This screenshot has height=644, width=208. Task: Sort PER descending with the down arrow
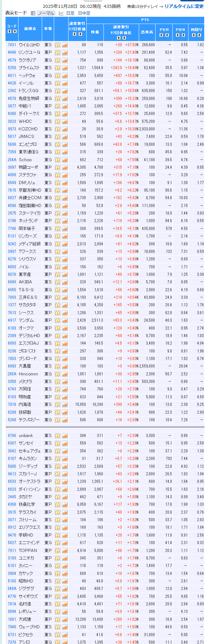[167, 35]
